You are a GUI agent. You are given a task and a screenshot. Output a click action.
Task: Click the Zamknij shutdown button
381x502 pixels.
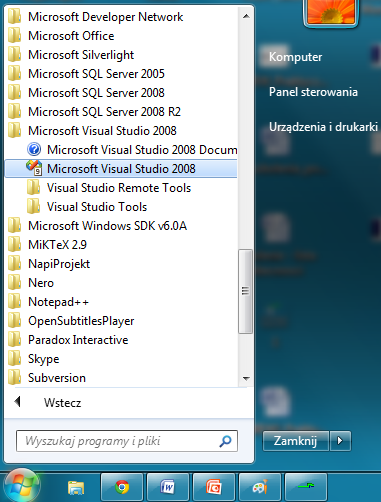coord(296,441)
